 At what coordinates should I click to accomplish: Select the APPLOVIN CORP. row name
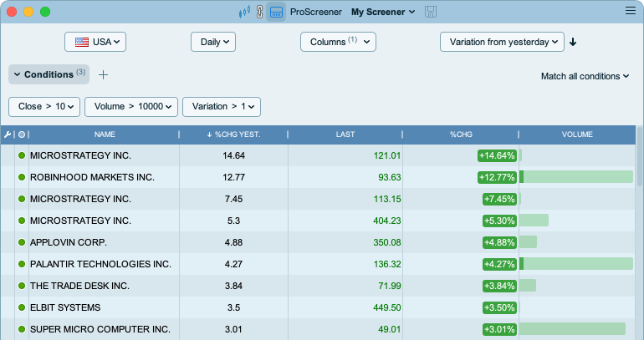tap(69, 242)
